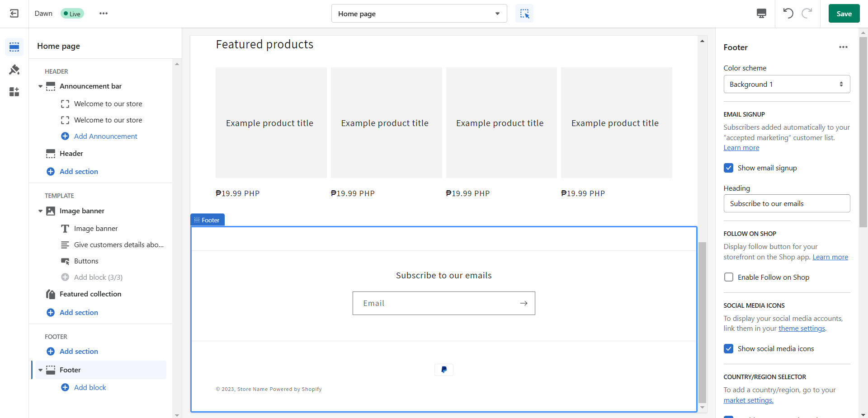Image resolution: width=868 pixels, height=418 pixels.
Task: Click Powered by Shopify in the footer
Action: [296, 389]
